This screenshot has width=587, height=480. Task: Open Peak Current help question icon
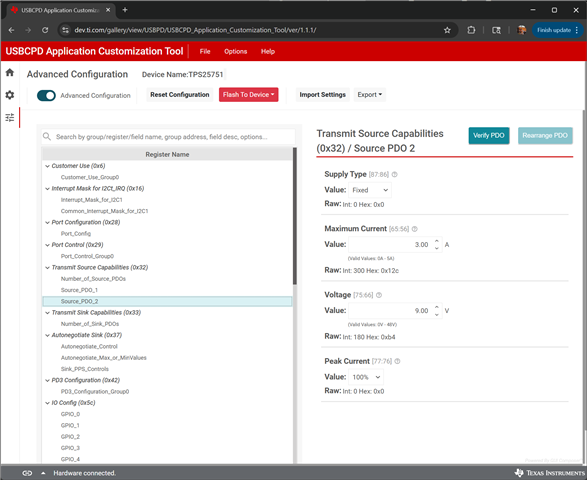pyautogui.click(x=397, y=361)
